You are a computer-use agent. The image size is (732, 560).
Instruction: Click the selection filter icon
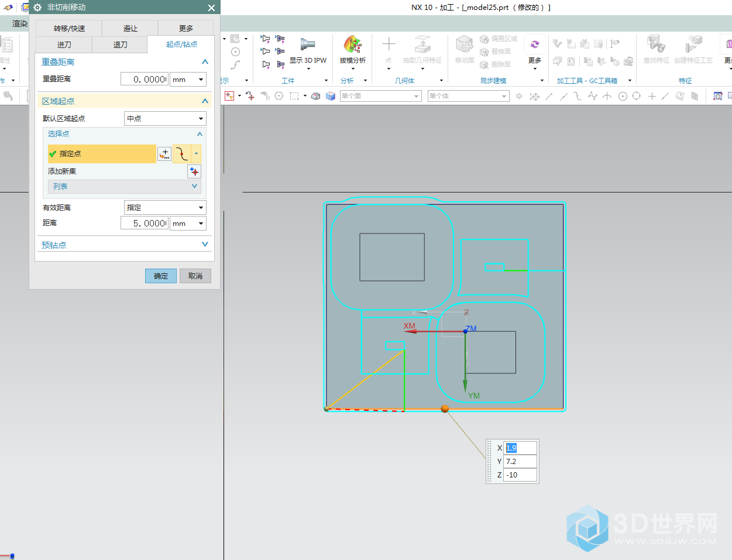coord(229,96)
